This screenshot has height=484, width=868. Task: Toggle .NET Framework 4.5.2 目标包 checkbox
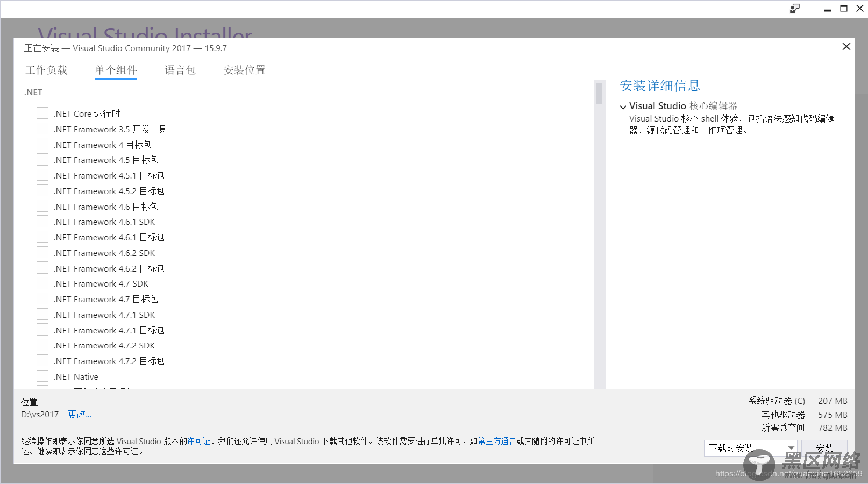[42, 190]
